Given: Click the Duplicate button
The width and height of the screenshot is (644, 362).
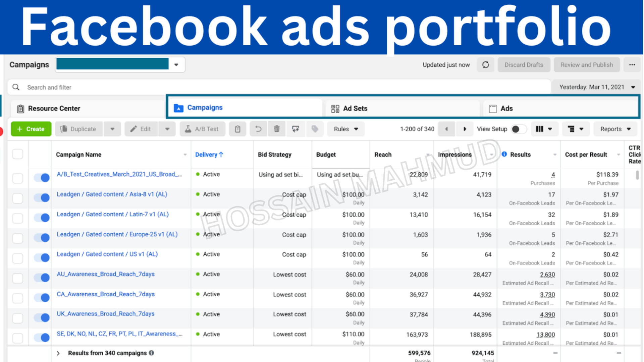Looking at the screenshot, I should tap(79, 129).
